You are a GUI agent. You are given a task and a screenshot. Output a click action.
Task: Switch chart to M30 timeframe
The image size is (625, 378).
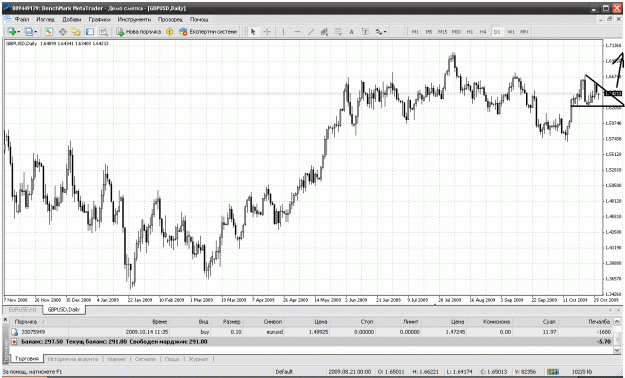[456, 32]
